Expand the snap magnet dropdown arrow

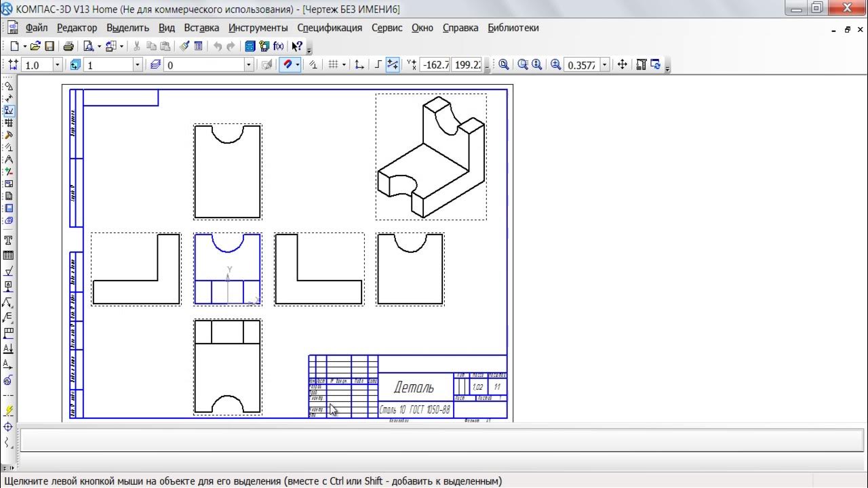click(298, 64)
